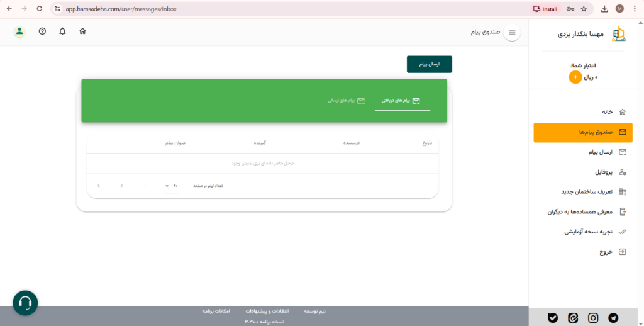644x326 pixels.
Task: Open the تیم توسعه footer link
Action: (x=314, y=311)
